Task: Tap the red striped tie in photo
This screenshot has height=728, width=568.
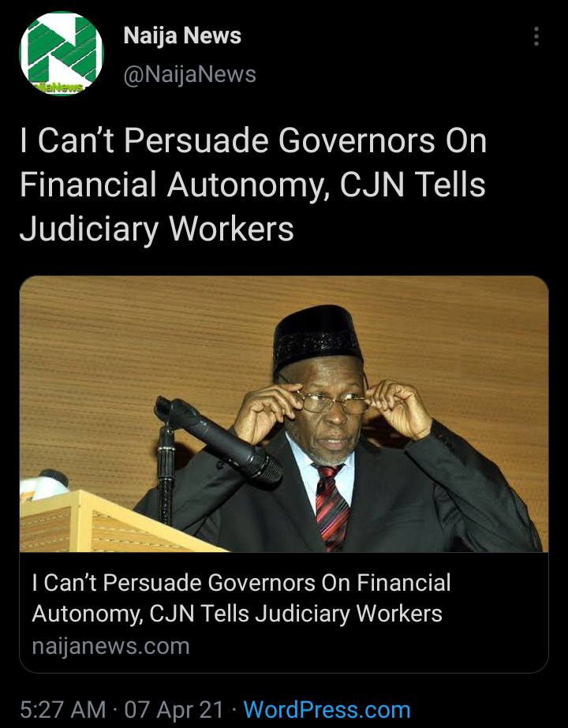Action: pyautogui.click(x=333, y=506)
